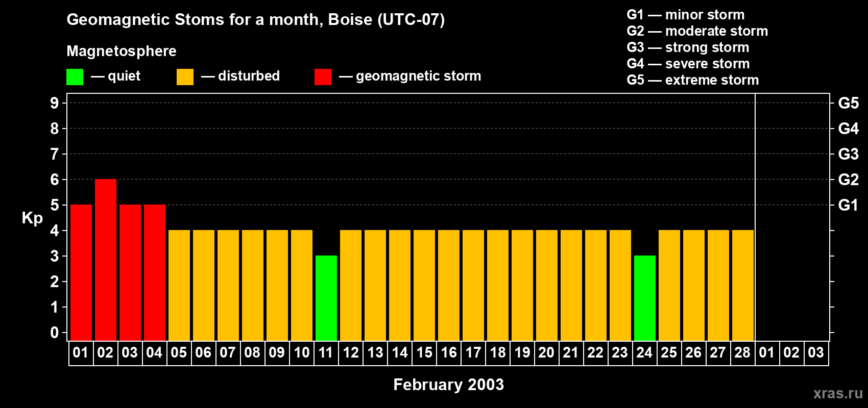Image resolution: width=868 pixels, height=408 pixels.
Task: Click the Kp axis value 9
Action: coord(55,103)
